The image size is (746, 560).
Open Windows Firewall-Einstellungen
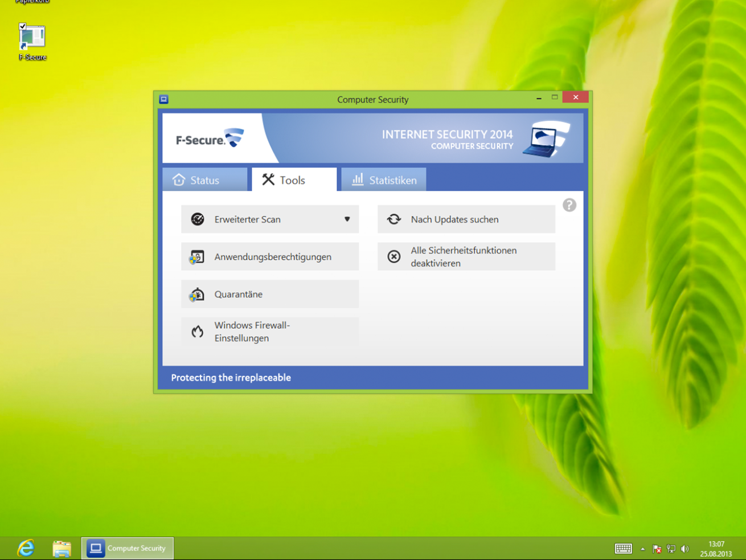(x=270, y=332)
